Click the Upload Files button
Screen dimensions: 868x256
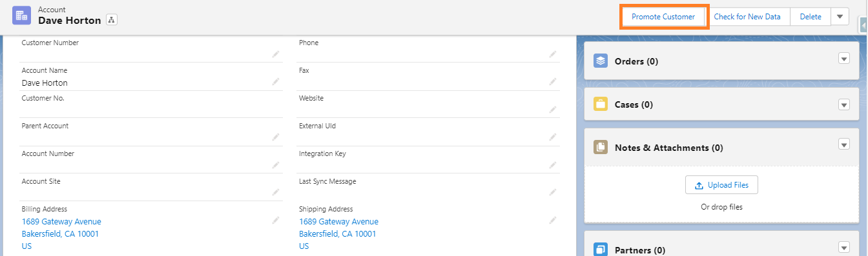(721, 185)
